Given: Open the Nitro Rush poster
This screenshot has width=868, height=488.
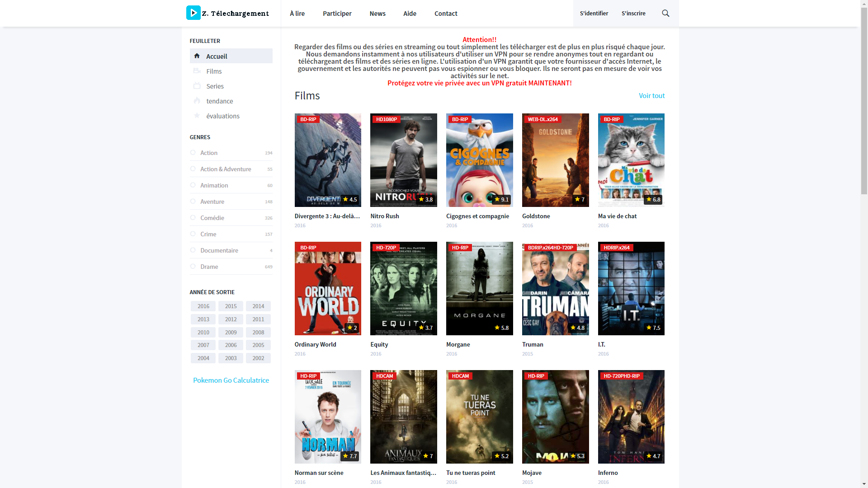Looking at the screenshot, I should pyautogui.click(x=404, y=160).
